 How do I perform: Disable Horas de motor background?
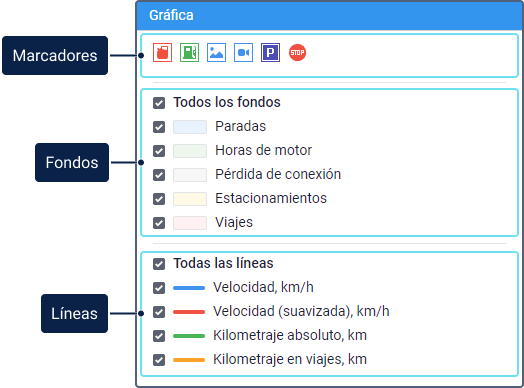pos(159,151)
